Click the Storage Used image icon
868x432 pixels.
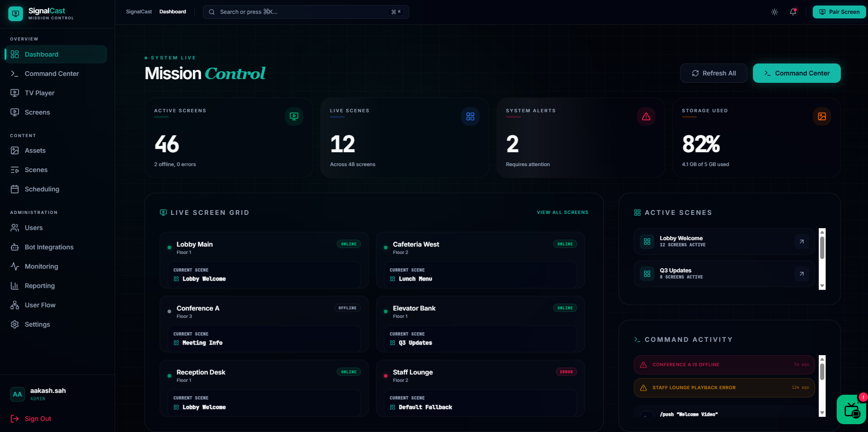(x=822, y=116)
